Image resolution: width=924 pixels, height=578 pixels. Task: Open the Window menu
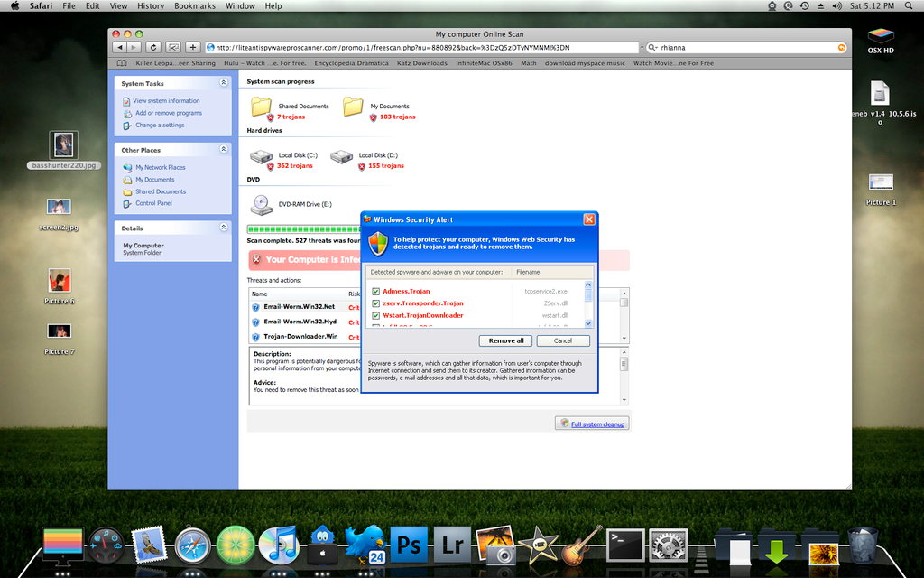click(240, 6)
